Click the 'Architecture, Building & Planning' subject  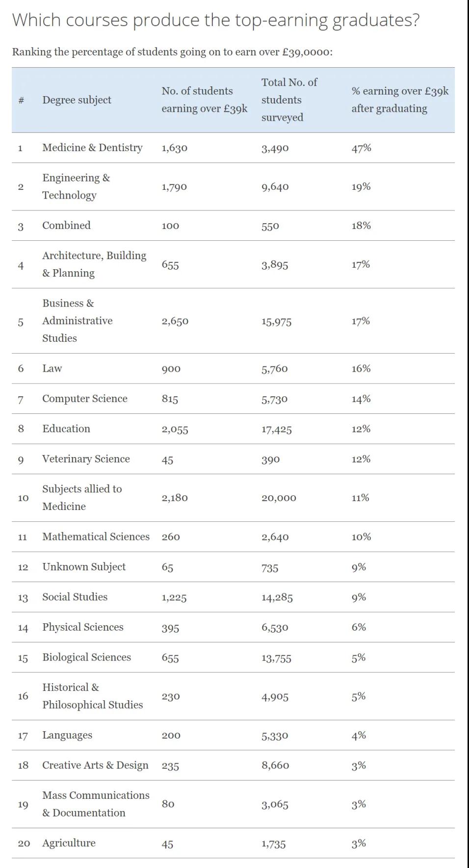(x=94, y=264)
